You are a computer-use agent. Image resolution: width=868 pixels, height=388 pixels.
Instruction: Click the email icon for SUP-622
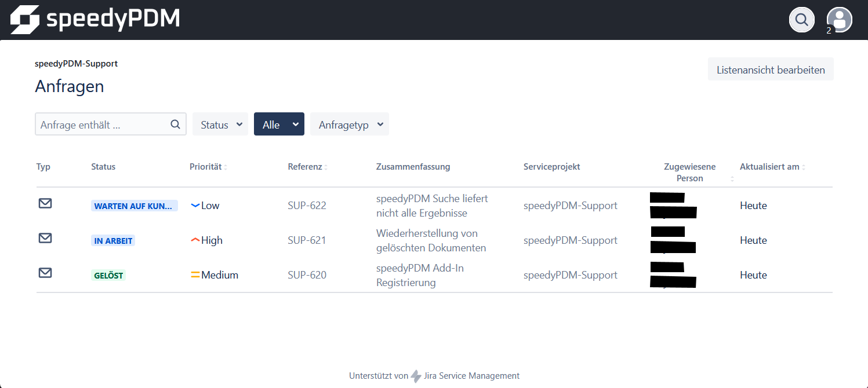click(x=45, y=203)
